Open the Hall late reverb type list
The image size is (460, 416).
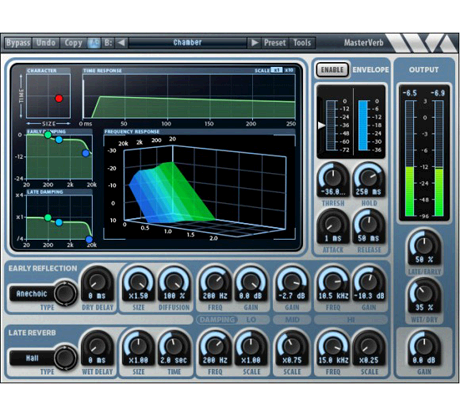(32, 358)
